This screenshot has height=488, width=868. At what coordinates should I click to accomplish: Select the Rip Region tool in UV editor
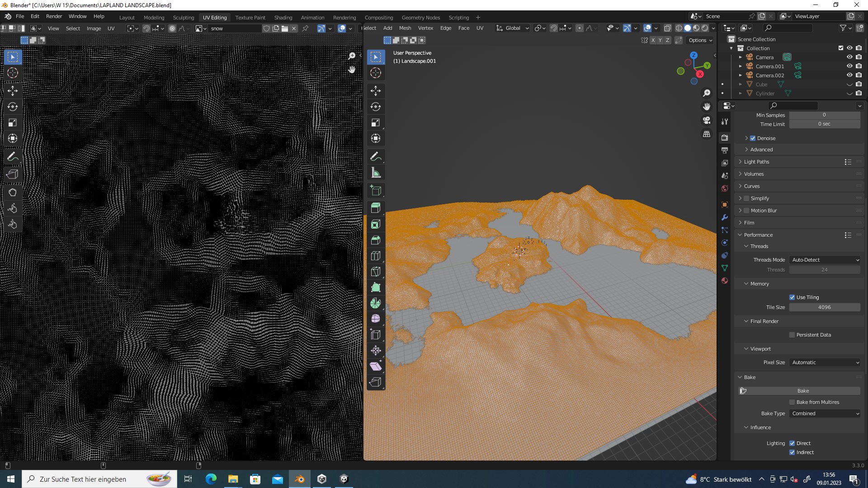click(13, 174)
